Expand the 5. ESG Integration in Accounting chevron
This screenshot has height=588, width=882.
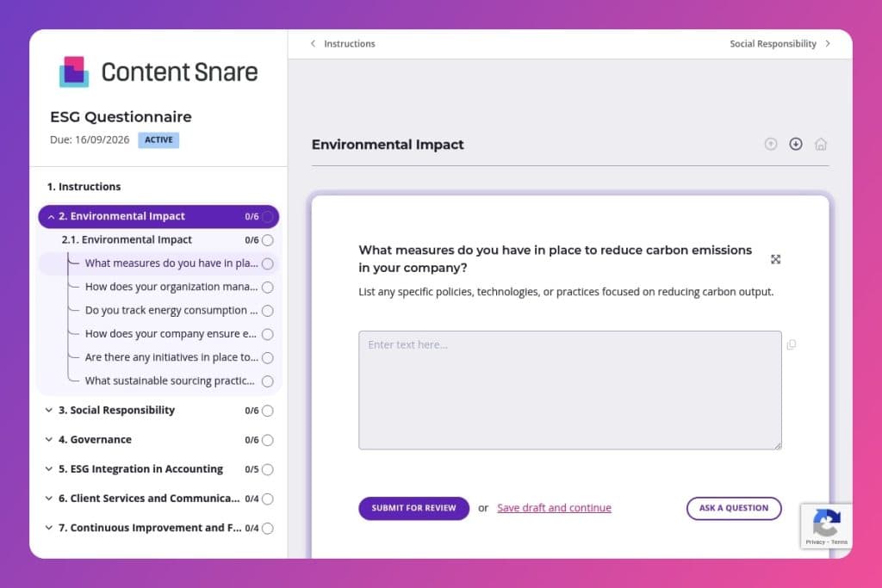pos(49,469)
